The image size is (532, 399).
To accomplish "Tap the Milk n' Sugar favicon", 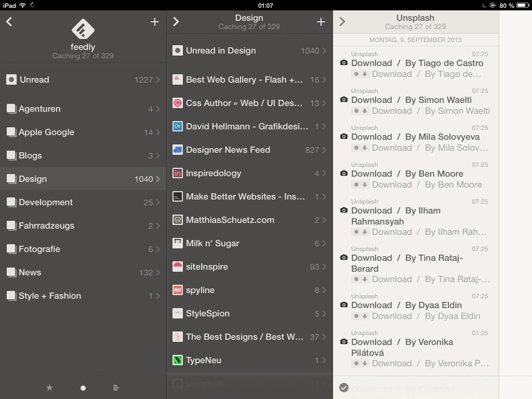I will tap(178, 243).
